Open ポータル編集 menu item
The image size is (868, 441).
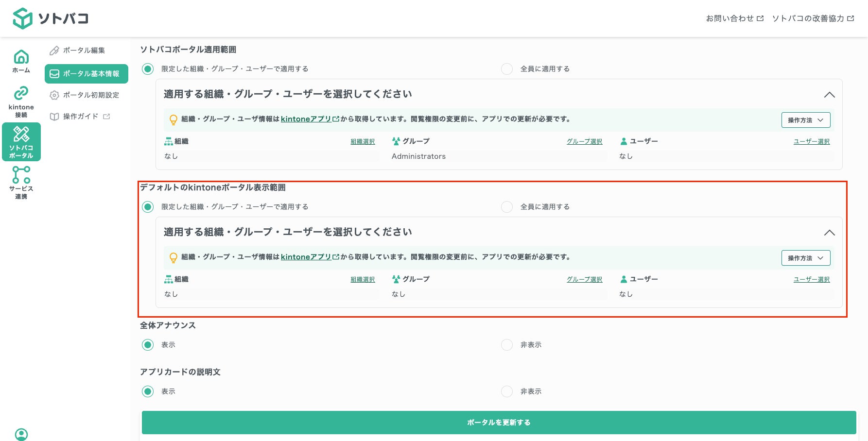[84, 51]
